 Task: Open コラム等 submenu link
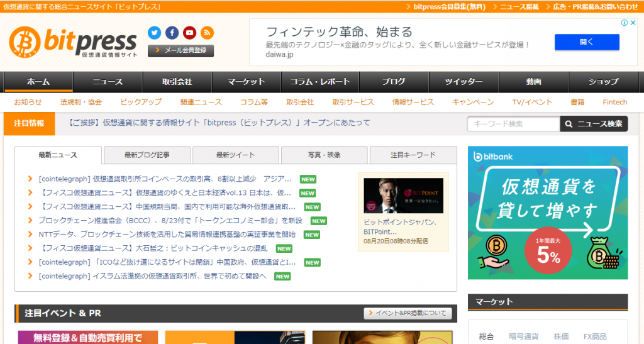pos(254,103)
